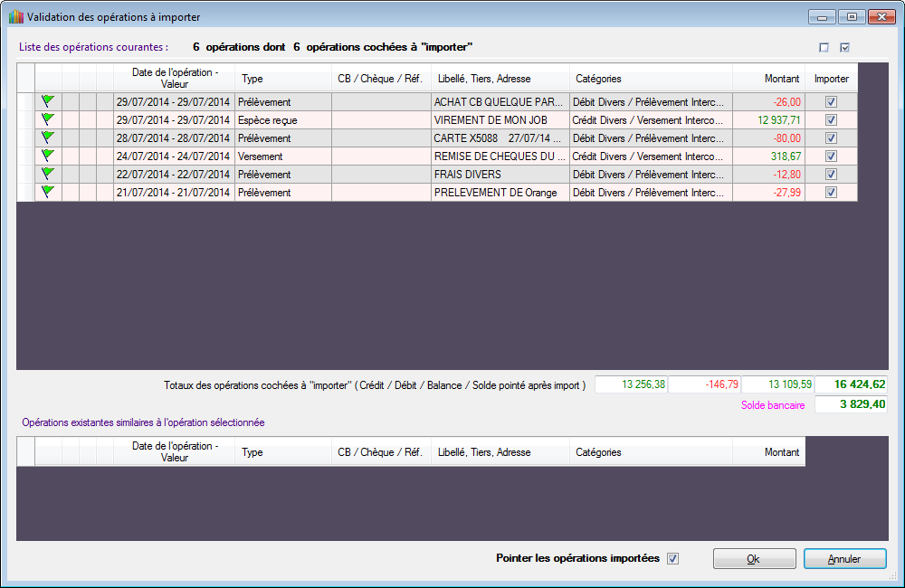Click green flag on REMISE DE CHEQUES row
The width and height of the screenshot is (905, 588).
(x=48, y=156)
